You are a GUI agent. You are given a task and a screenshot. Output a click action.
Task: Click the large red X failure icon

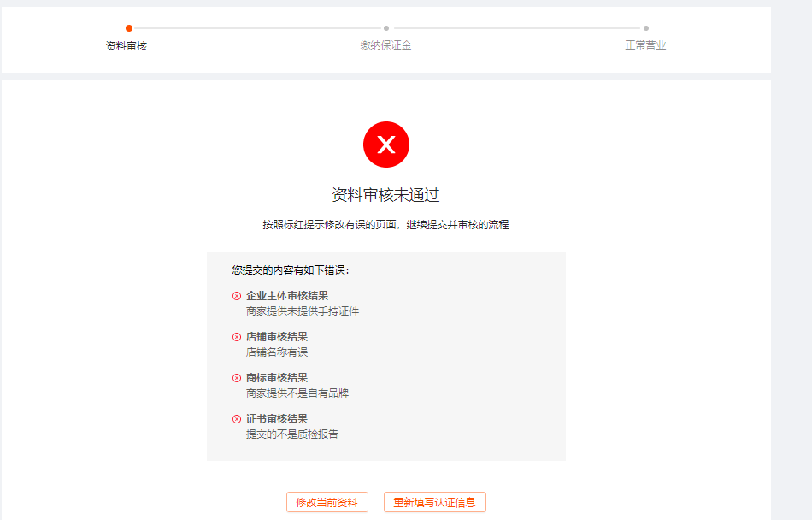386,145
